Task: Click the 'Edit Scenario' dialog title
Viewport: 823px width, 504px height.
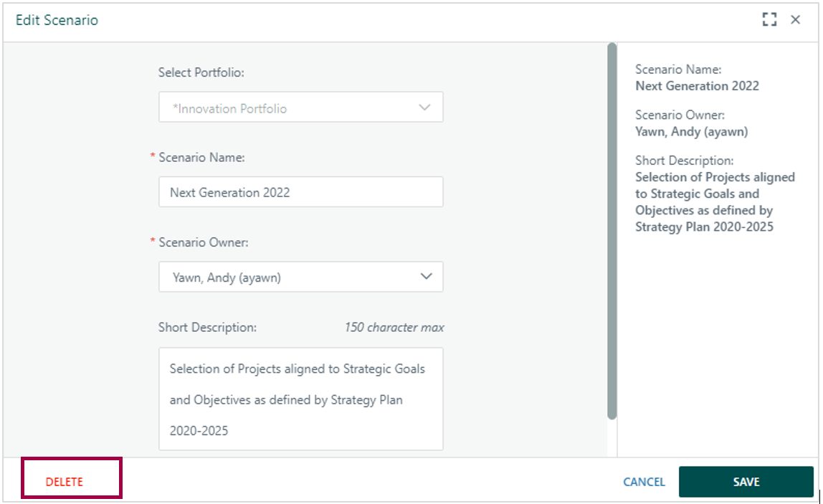Action: point(57,20)
